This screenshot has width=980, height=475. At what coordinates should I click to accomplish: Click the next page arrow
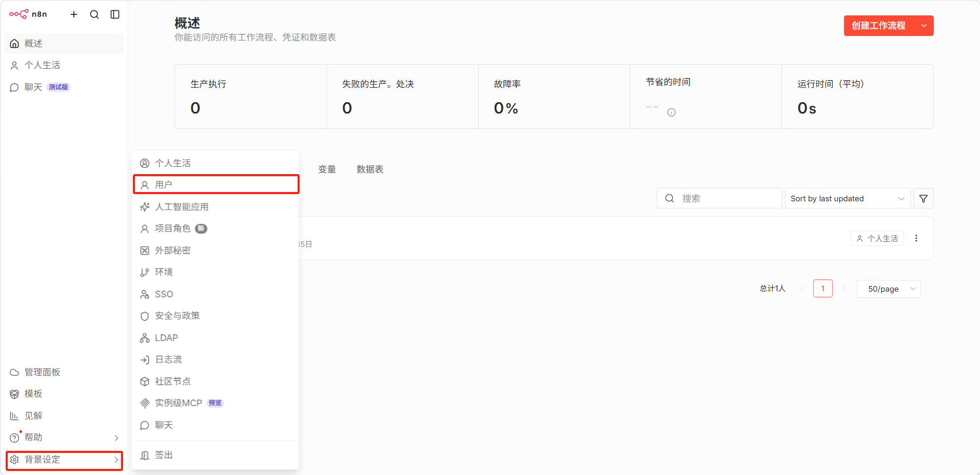(x=843, y=289)
